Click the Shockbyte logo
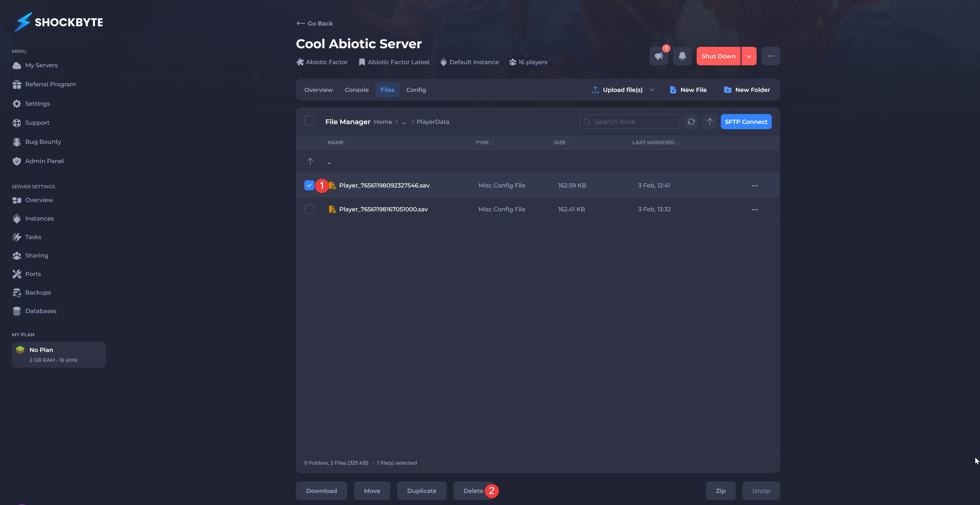This screenshot has height=505, width=980. [x=59, y=22]
